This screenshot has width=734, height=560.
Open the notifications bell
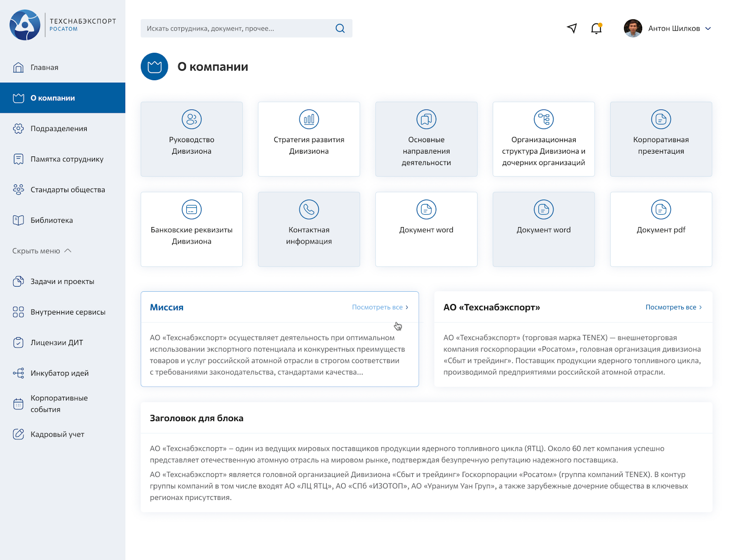pyautogui.click(x=596, y=28)
